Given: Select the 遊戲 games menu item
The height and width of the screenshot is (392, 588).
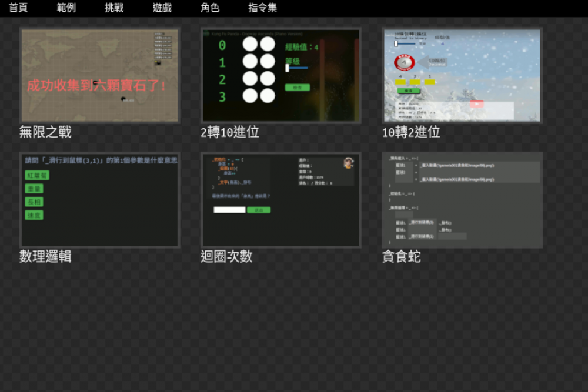Looking at the screenshot, I should (x=162, y=8).
